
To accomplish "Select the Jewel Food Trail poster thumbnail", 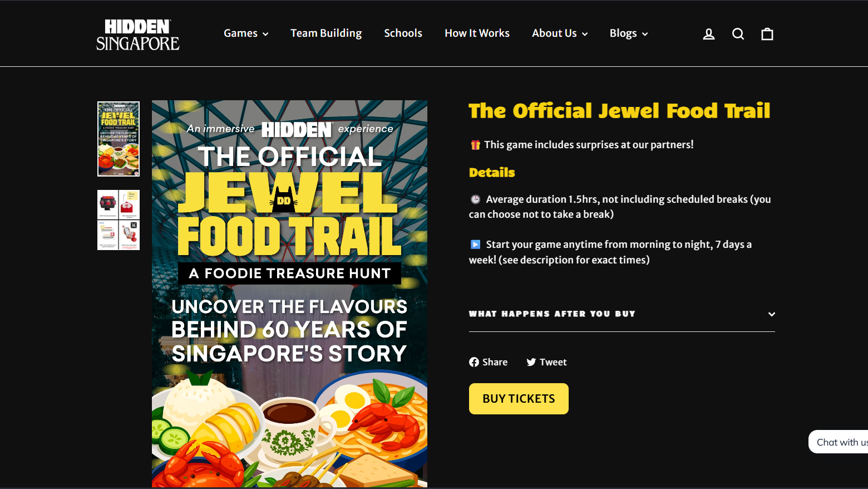I will click(119, 139).
